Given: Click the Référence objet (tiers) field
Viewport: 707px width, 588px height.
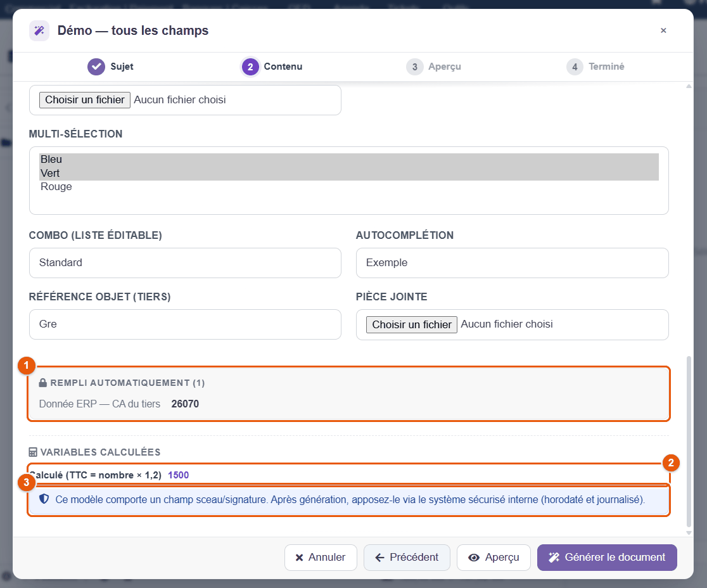Looking at the screenshot, I should click(185, 324).
